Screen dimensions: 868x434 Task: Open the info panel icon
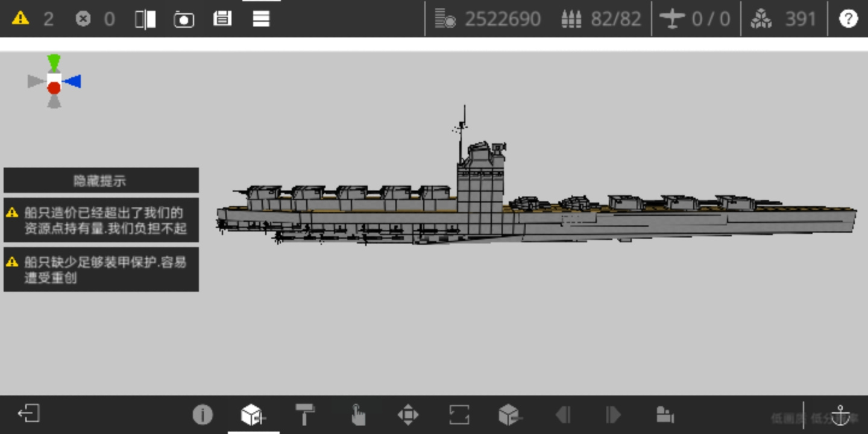(203, 415)
